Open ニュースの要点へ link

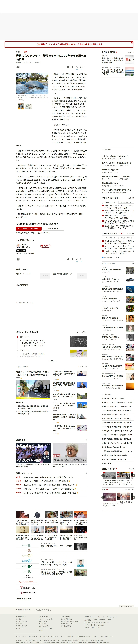[82, 332]
